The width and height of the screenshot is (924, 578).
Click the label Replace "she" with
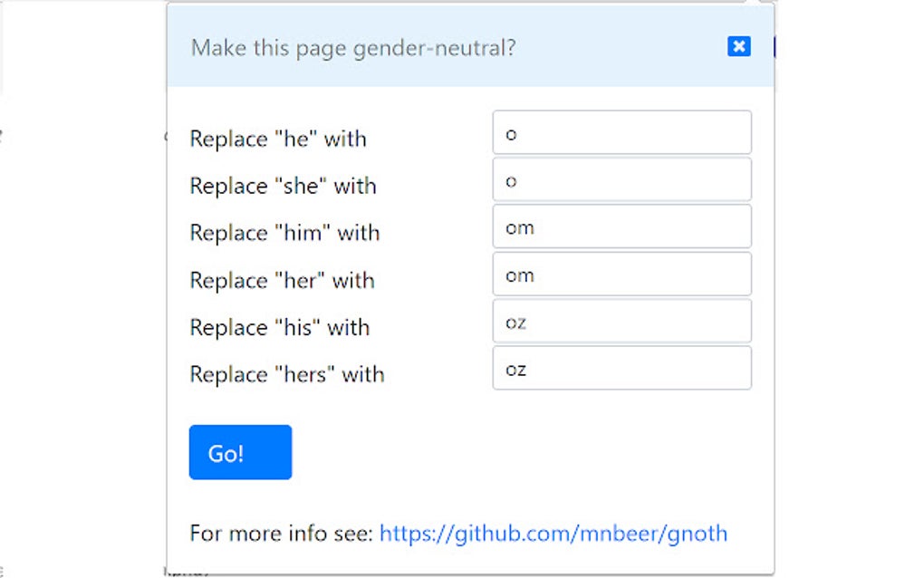283,186
